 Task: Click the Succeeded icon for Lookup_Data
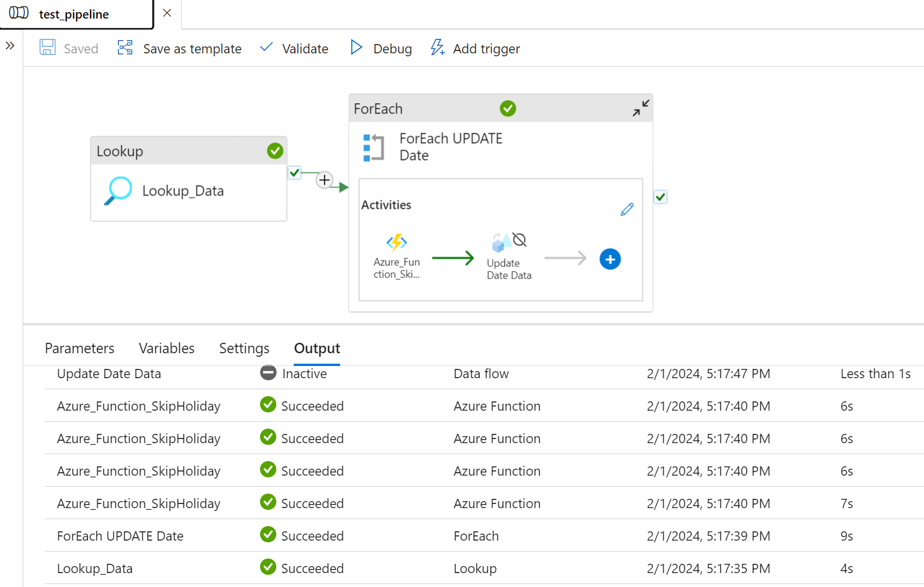[268, 567]
